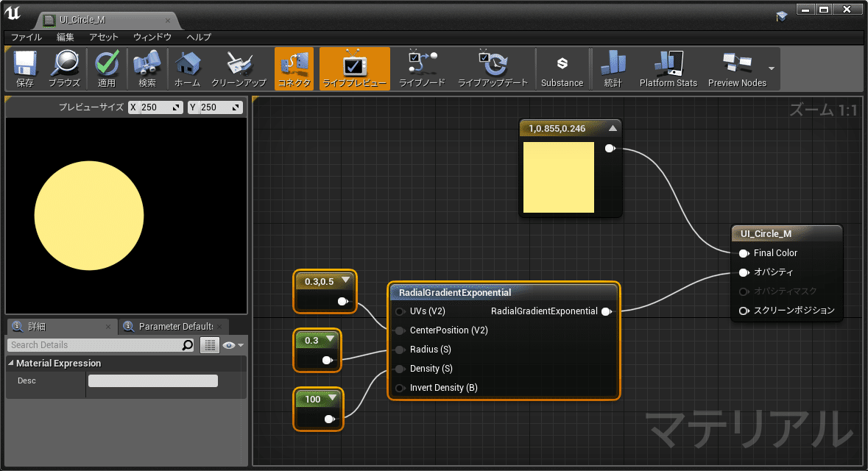Click the Desc text field

pos(153,380)
